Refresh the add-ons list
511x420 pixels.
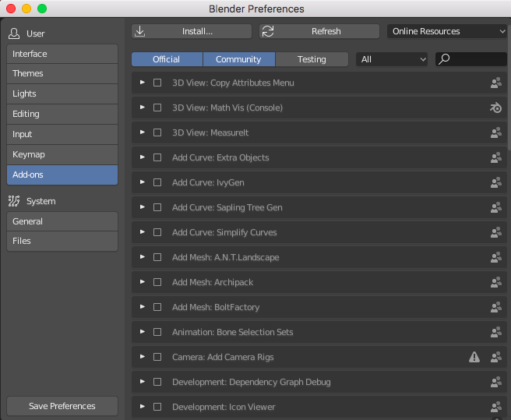319,31
